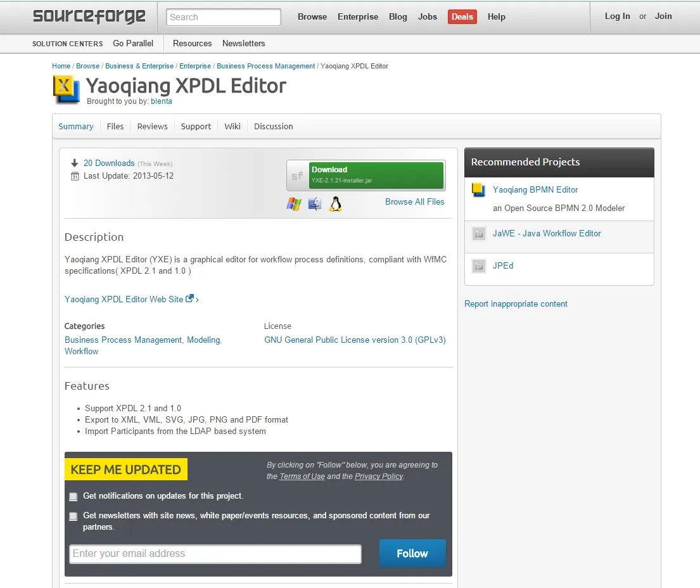Viewport: 700px width, 588px height.
Task: Click the Yaoqiang BPMN Editor project icon
Action: point(478,189)
